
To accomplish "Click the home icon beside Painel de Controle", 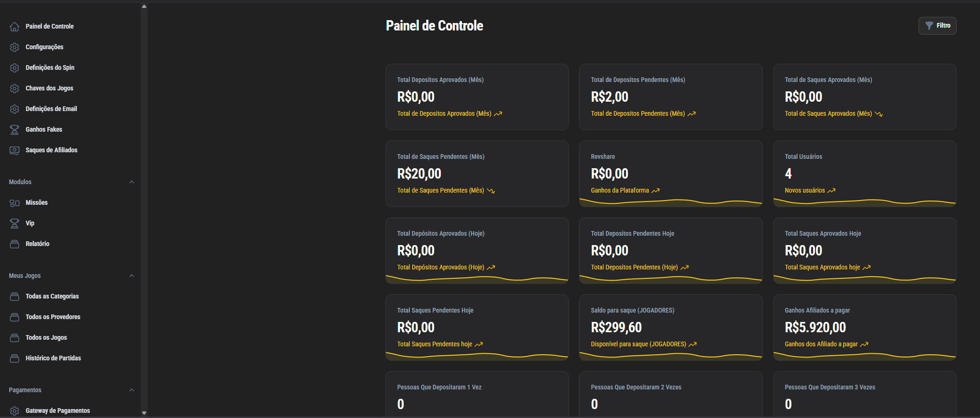I will tap(15, 27).
